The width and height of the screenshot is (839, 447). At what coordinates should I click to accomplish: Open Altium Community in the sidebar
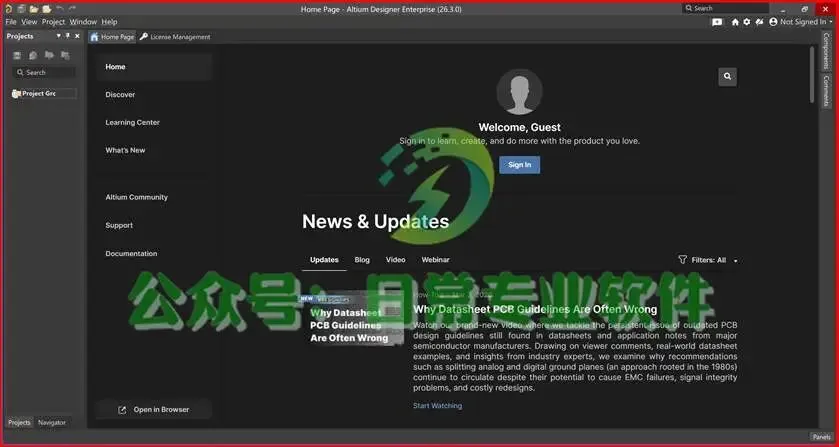(136, 197)
